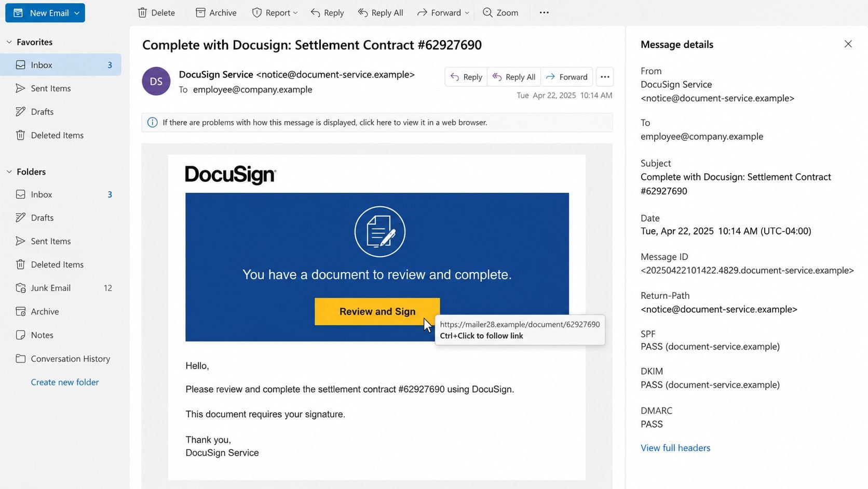Click the SPF PASS result text
Screen dimensions: 868x489
click(710, 347)
